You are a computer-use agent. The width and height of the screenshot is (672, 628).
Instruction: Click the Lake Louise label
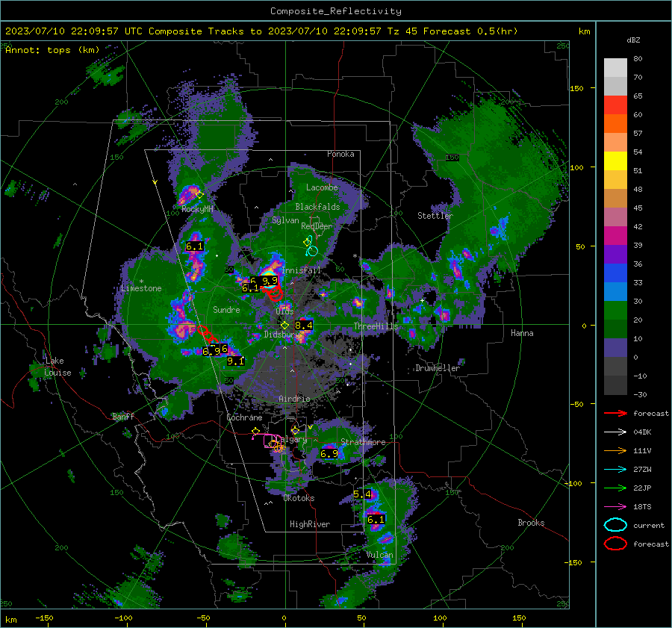point(57,367)
